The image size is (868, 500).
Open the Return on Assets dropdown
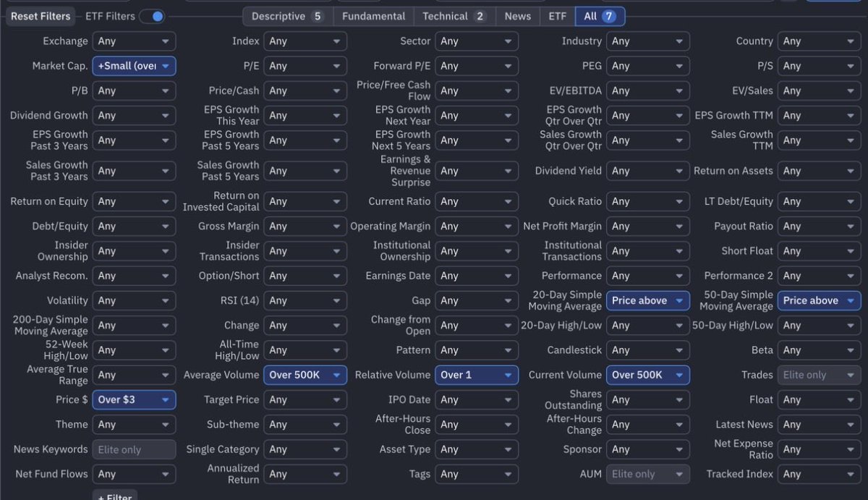click(x=820, y=171)
